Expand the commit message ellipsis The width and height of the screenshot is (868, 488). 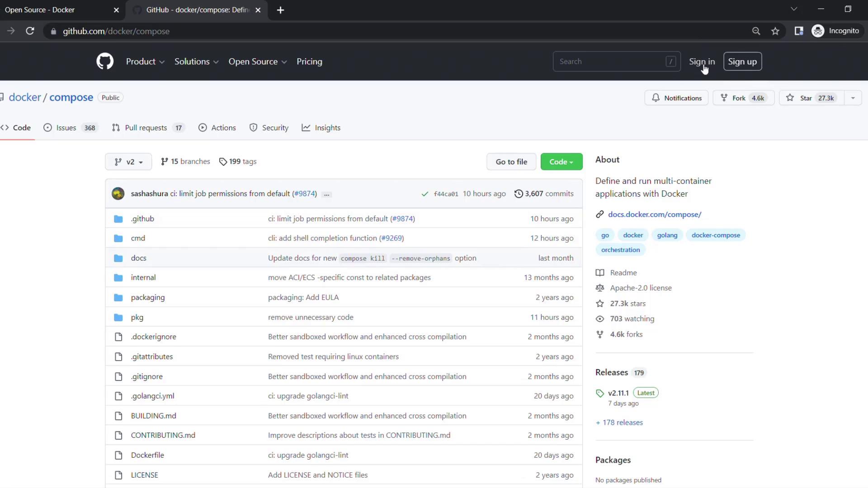(326, 194)
